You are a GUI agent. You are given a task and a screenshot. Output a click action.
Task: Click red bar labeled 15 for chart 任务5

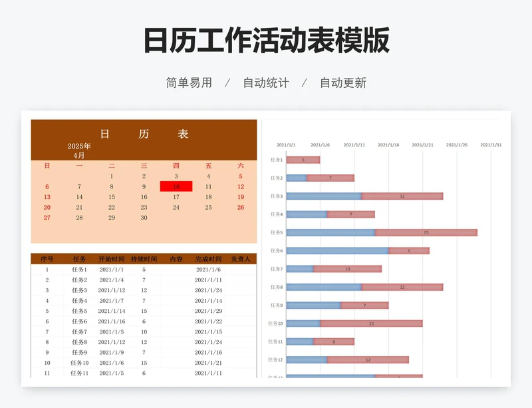(x=426, y=232)
